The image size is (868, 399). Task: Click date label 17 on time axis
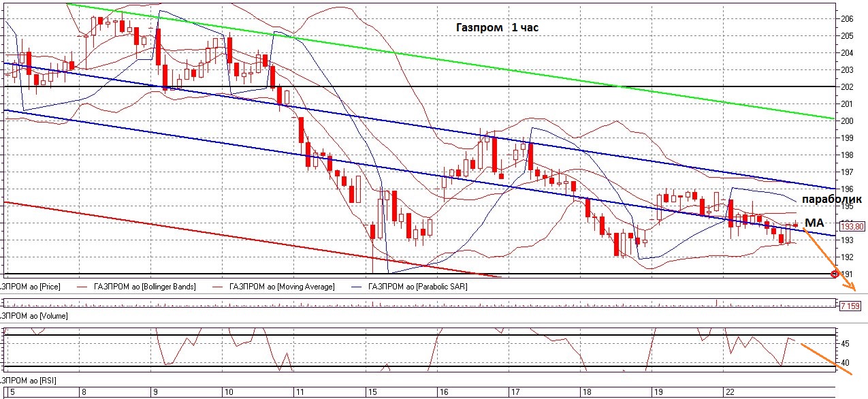(x=515, y=393)
